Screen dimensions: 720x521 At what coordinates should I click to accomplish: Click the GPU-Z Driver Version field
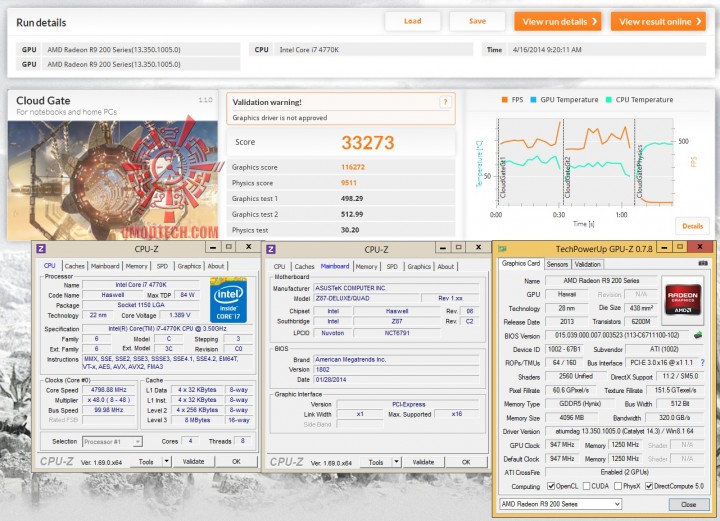(x=624, y=431)
